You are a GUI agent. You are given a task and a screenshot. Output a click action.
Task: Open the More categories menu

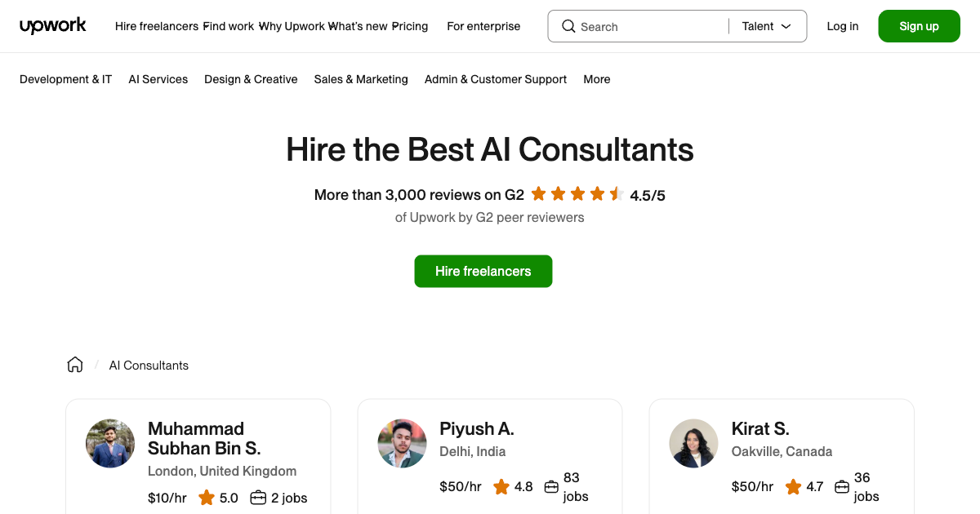coord(596,79)
